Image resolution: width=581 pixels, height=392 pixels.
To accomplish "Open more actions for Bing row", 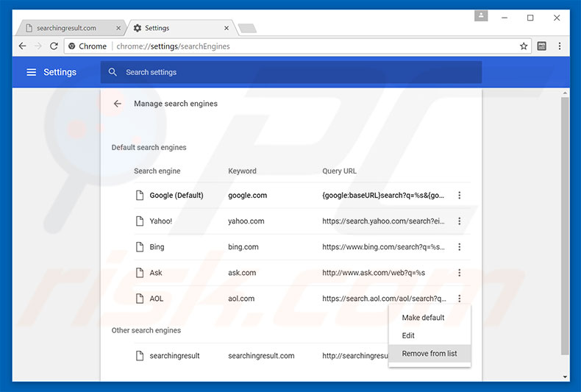I will [x=459, y=247].
